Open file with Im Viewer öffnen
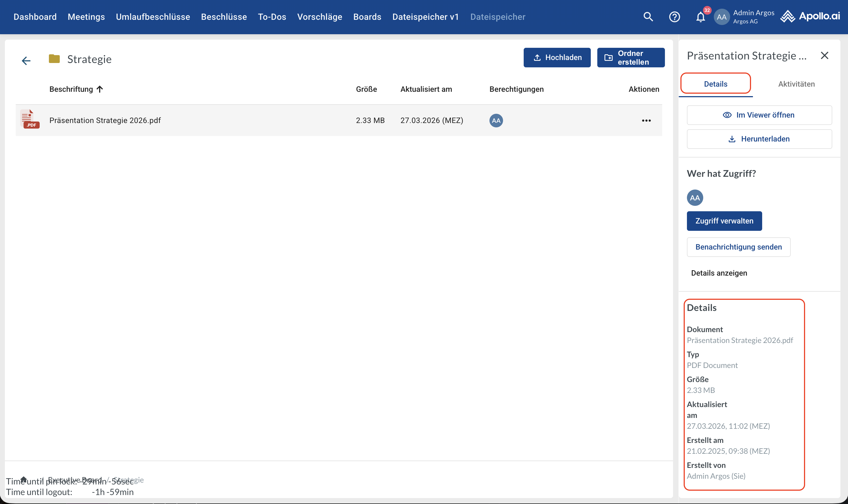 pos(759,115)
